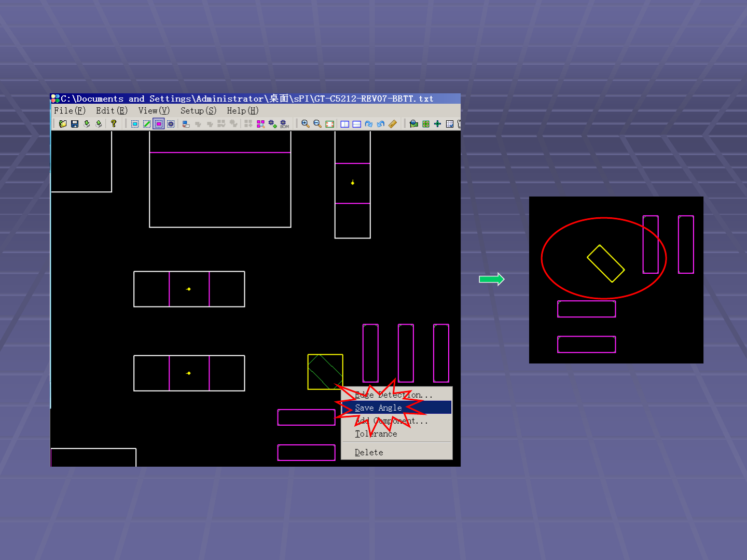Toggle the magenta rectangle pad mode icon

tap(159, 124)
